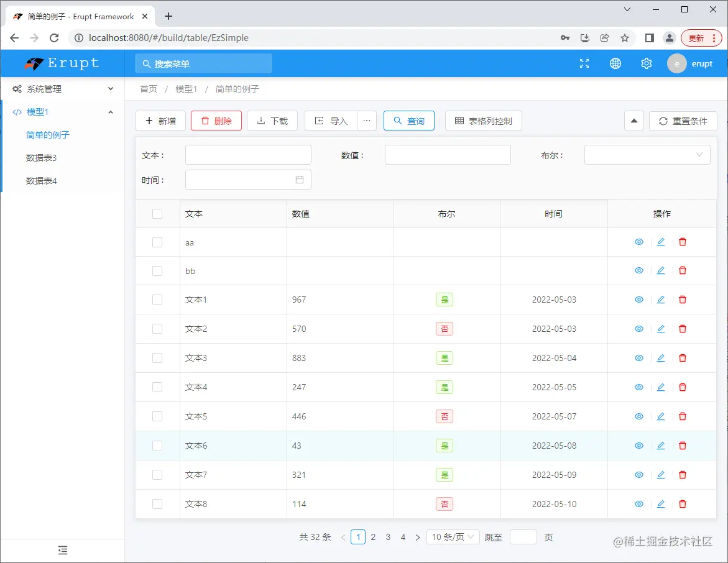This screenshot has width=728, height=563.
Task: Reload the browser page
Action: (54, 38)
